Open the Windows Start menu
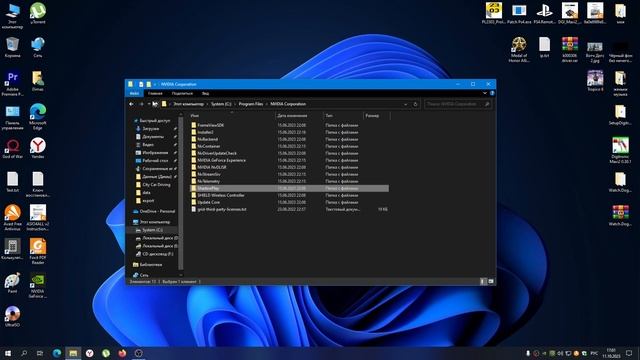 pos(8,353)
